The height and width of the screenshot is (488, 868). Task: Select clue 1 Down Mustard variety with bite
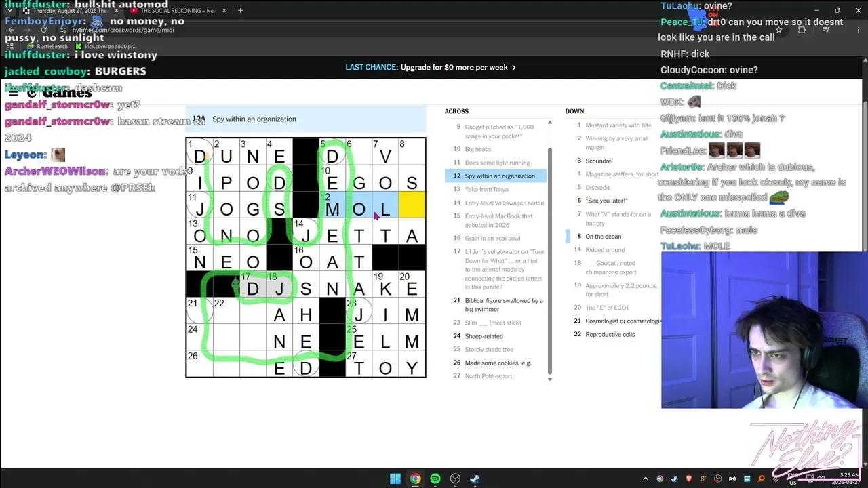(613, 125)
